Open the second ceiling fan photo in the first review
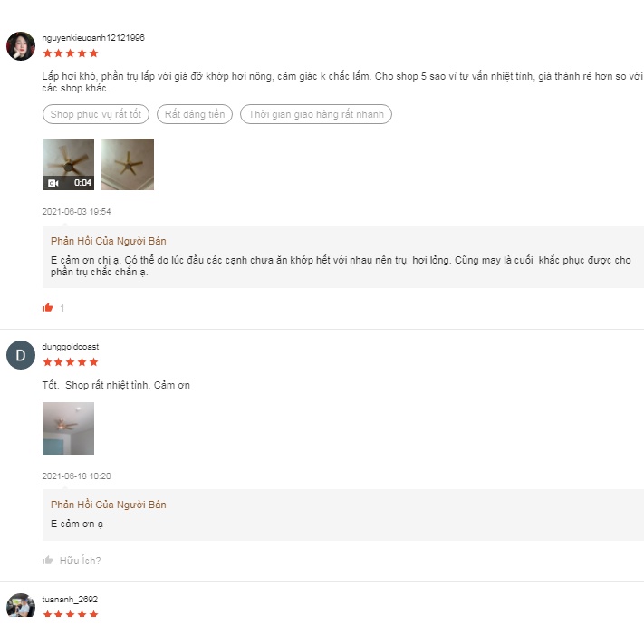Image resolution: width=644 pixels, height=644 pixels. [x=128, y=164]
